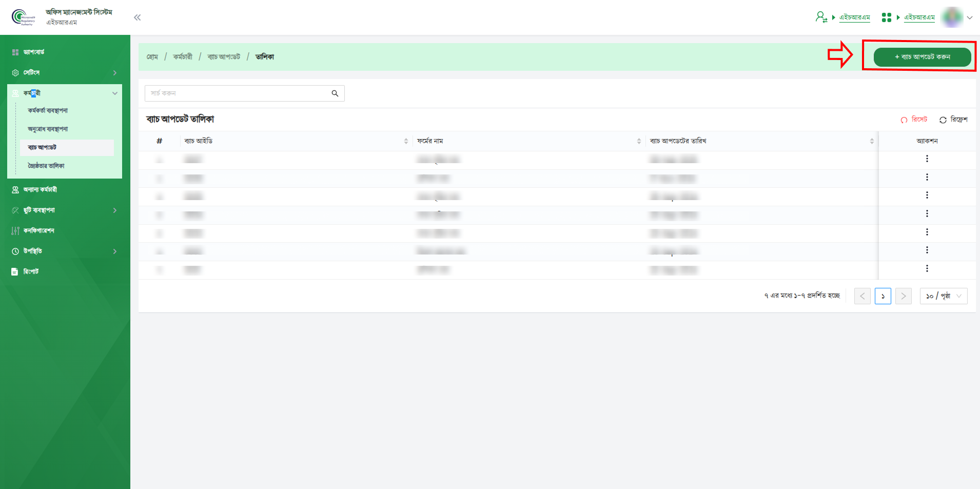Select ব্যাচ আপডেট submenu item
Image resolution: width=980 pixels, height=489 pixels.
click(67, 147)
